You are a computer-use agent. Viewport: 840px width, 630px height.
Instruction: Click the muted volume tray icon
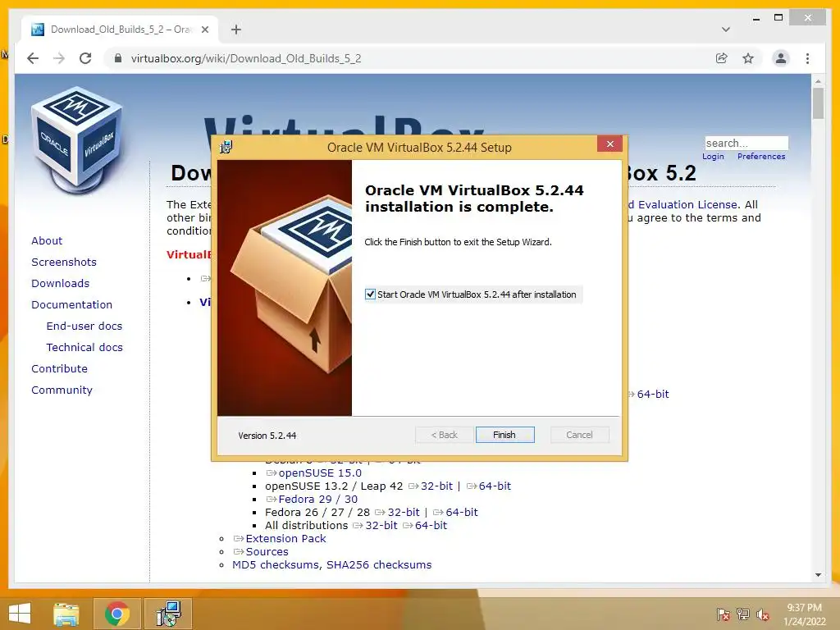(763, 614)
